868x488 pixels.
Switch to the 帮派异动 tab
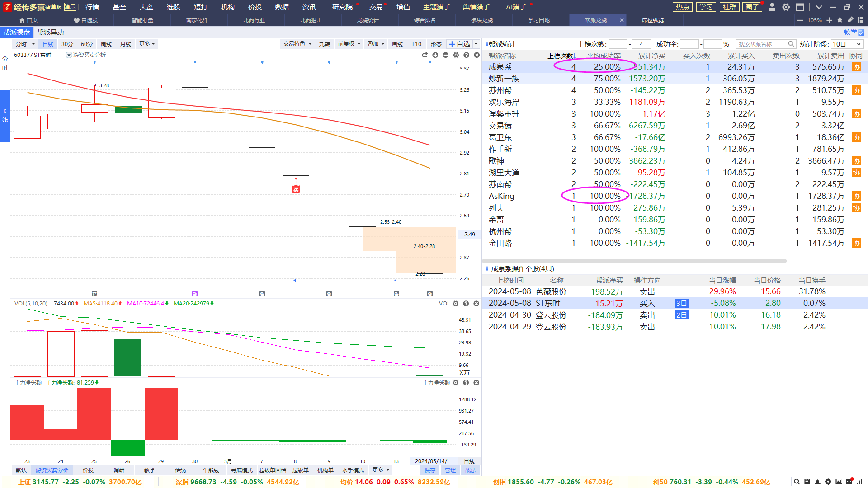[50, 32]
